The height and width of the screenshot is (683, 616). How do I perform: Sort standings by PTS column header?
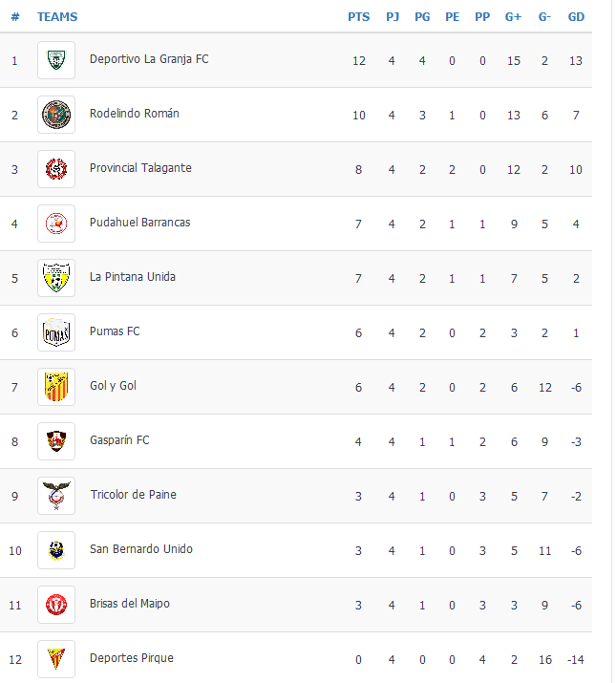tap(358, 17)
